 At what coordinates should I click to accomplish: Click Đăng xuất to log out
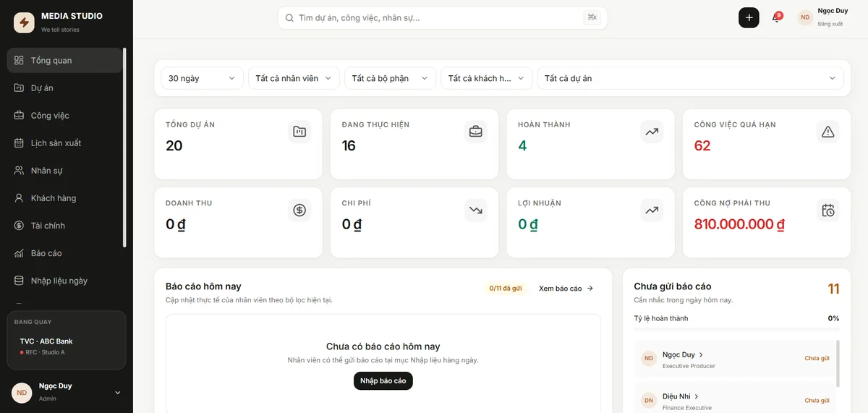point(830,24)
